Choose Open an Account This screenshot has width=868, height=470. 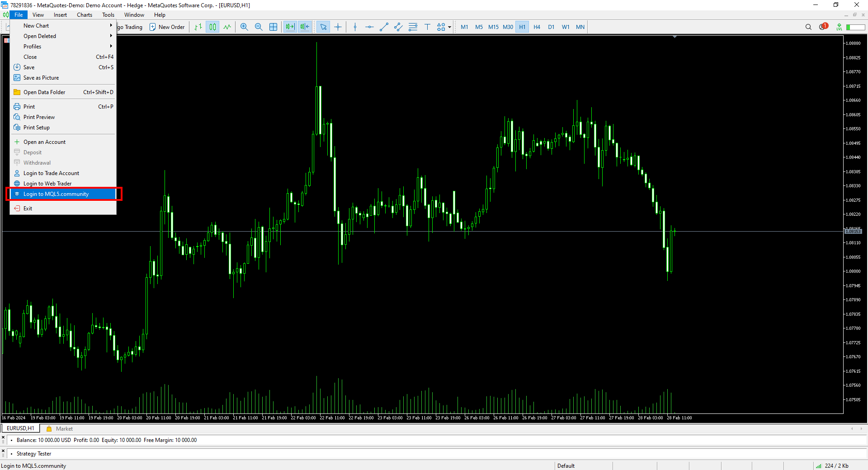(63, 142)
